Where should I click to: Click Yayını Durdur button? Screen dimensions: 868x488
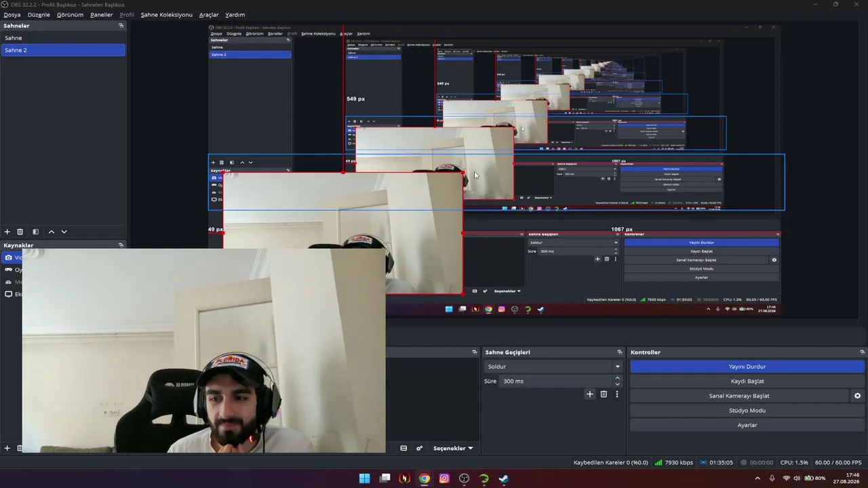pos(747,367)
